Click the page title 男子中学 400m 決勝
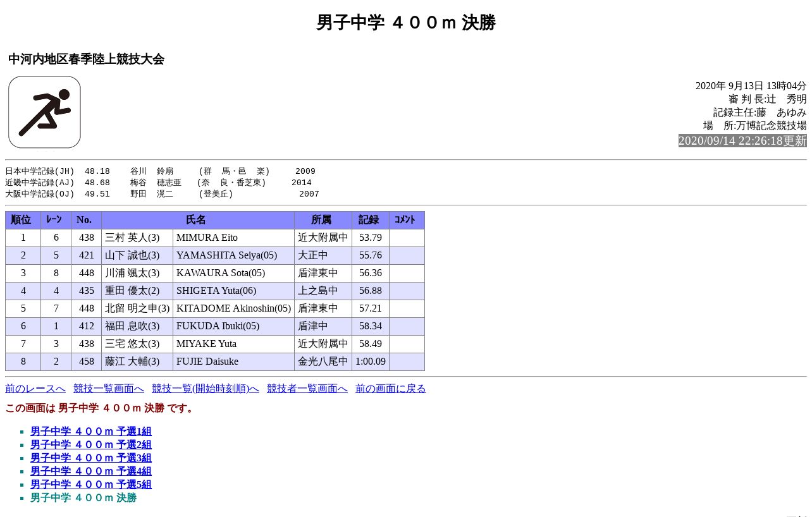The width and height of the screenshot is (812, 517). click(x=406, y=23)
